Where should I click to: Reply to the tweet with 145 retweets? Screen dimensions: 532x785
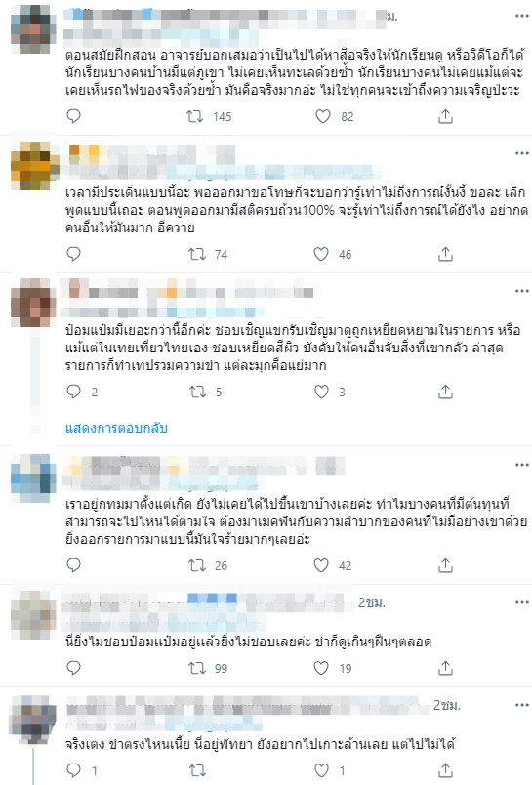click(73, 116)
